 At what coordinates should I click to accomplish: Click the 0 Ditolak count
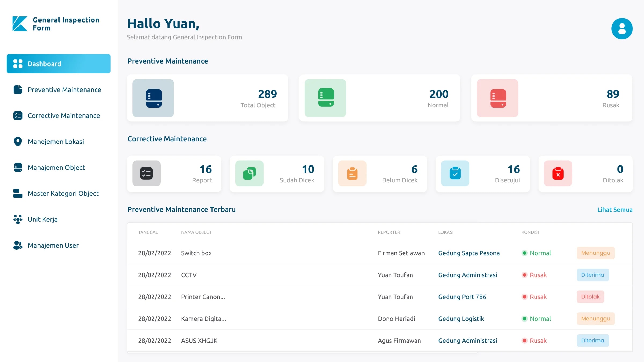620,169
